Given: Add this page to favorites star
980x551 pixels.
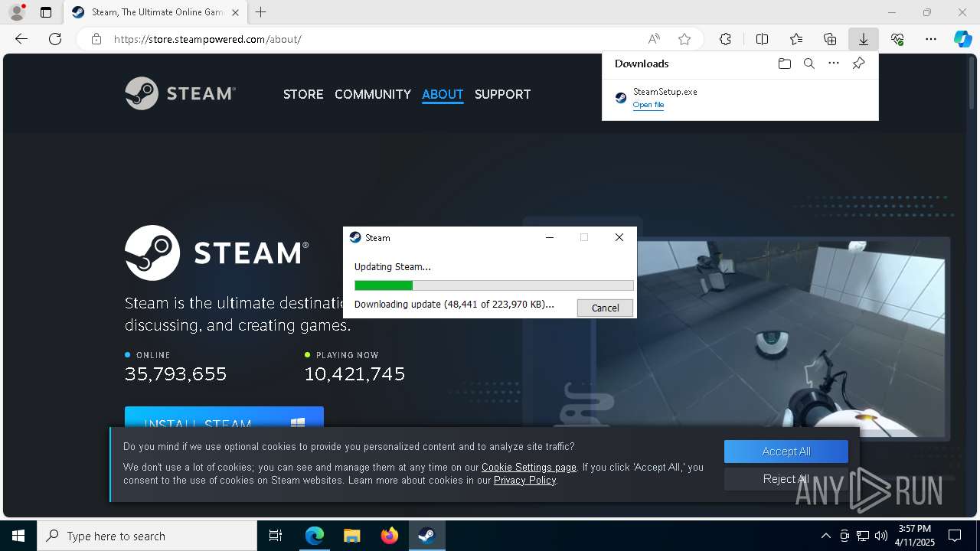Looking at the screenshot, I should pyautogui.click(x=684, y=39).
